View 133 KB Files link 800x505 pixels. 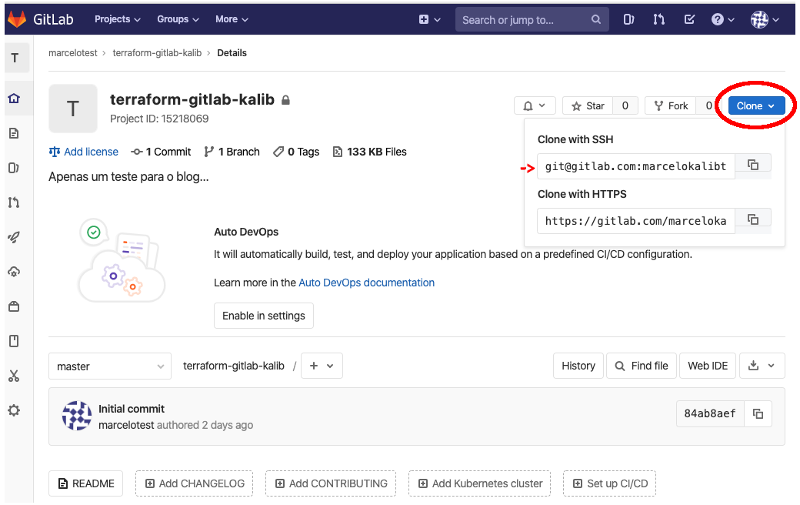click(x=369, y=152)
